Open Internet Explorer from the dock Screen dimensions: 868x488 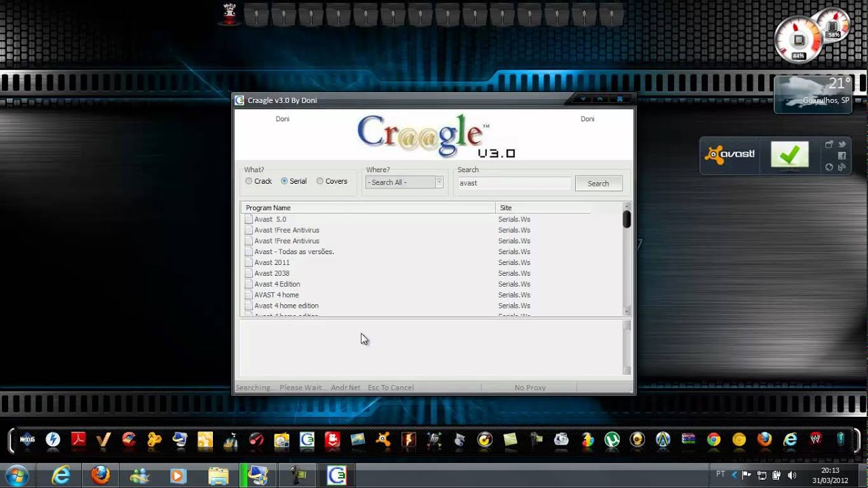[x=790, y=440]
